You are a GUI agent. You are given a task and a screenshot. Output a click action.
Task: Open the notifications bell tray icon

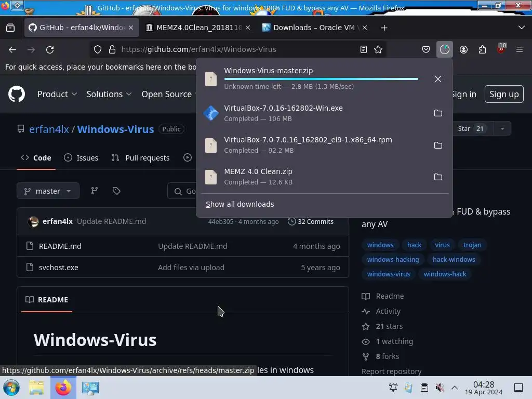point(393,388)
